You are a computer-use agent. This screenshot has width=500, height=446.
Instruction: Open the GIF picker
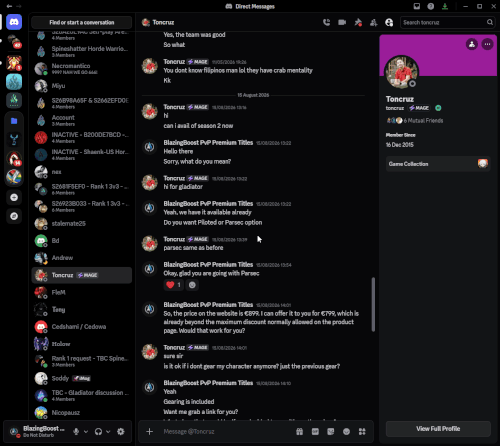click(x=315, y=431)
